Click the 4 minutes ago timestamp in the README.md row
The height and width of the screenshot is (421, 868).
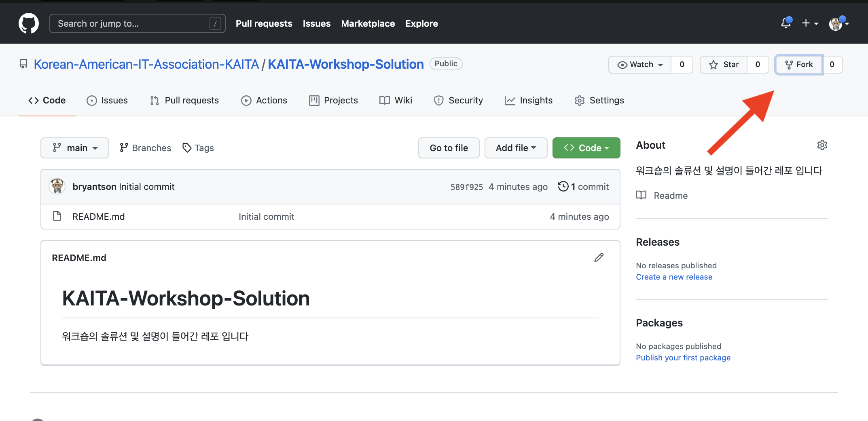click(x=579, y=217)
